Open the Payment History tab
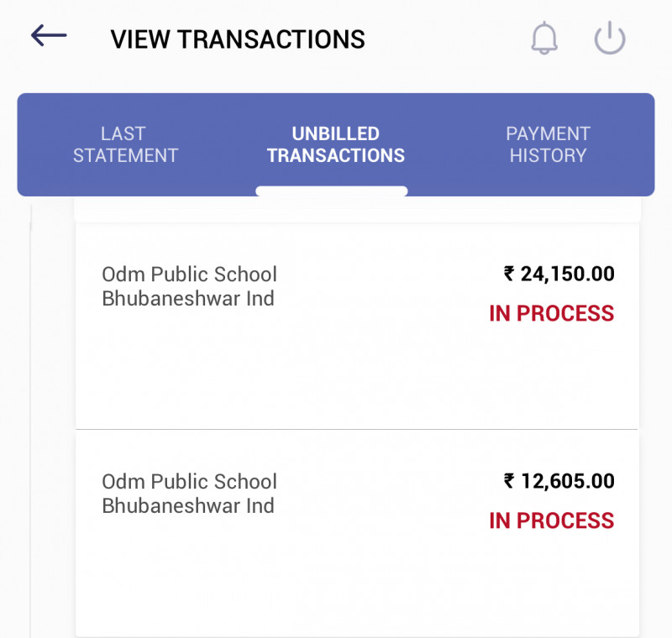Viewport: 672px width, 638px height. coord(548,144)
